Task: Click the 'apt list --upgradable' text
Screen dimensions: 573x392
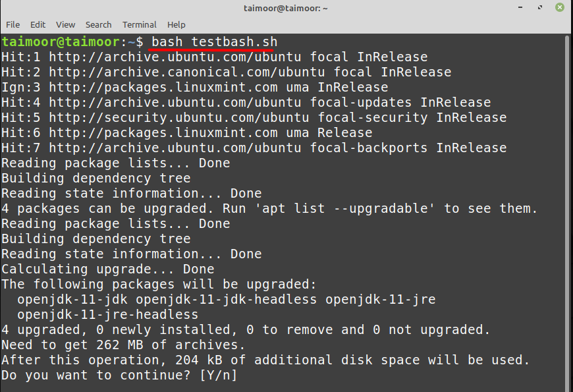Action: (344, 208)
